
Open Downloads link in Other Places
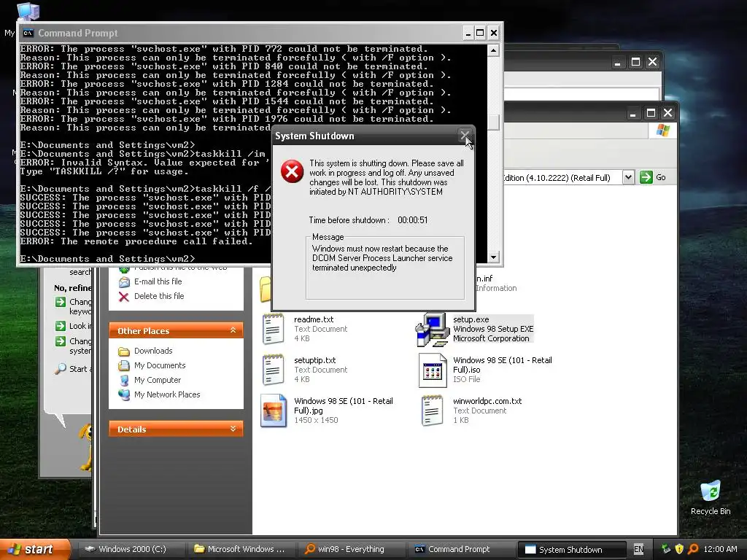click(153, 351)
